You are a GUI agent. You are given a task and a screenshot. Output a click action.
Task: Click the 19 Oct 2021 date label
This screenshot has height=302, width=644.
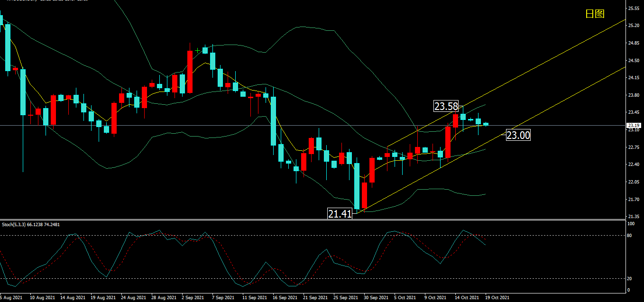(498, 298)
